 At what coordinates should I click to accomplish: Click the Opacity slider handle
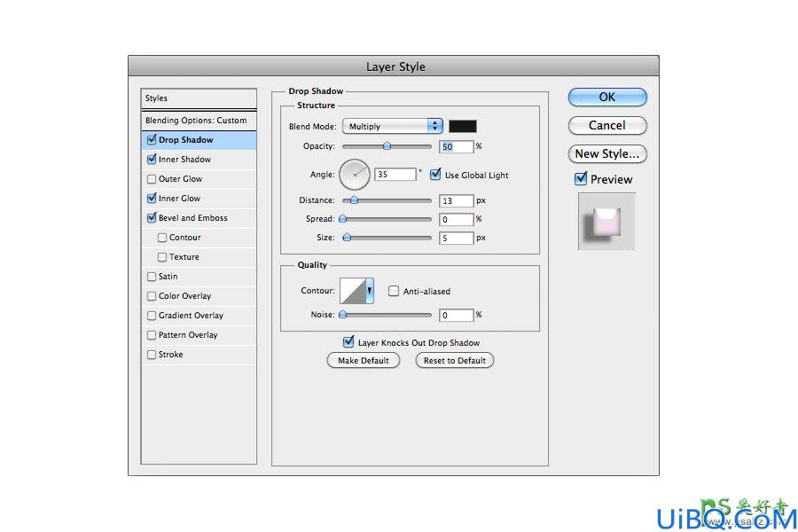[387, 146]
